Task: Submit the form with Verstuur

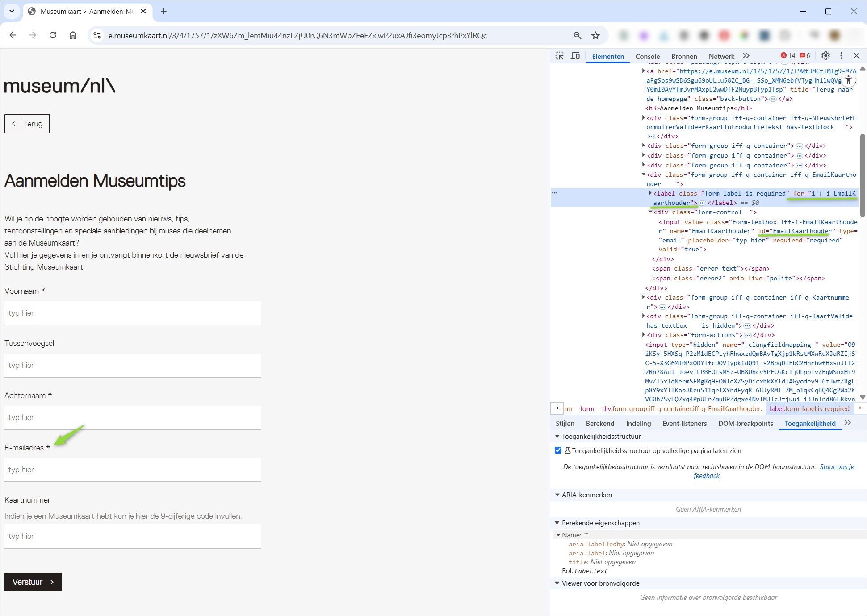Action: (33, 582)
